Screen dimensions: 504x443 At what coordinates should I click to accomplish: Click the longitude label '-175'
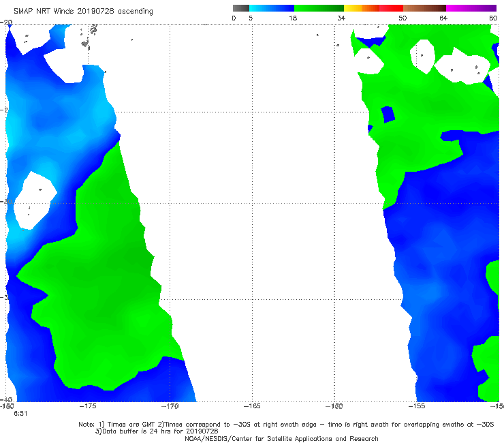coord(88,406)
